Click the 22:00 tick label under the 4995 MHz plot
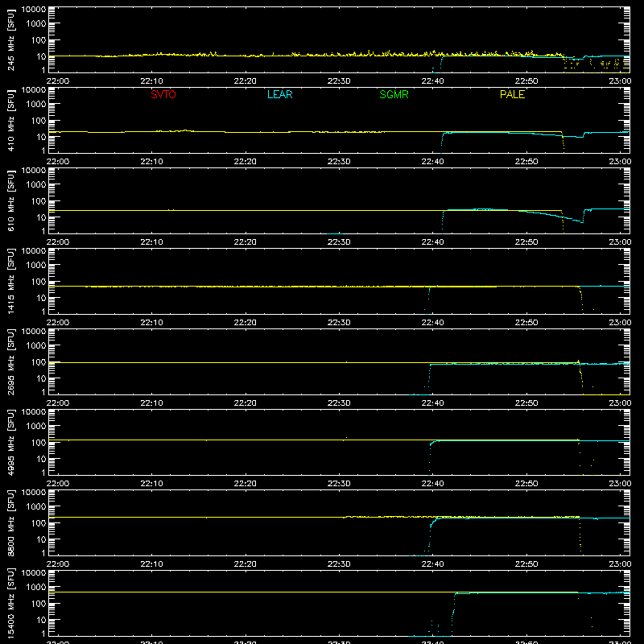The height and width of the screenshot is (644, 644). (57, 484)
